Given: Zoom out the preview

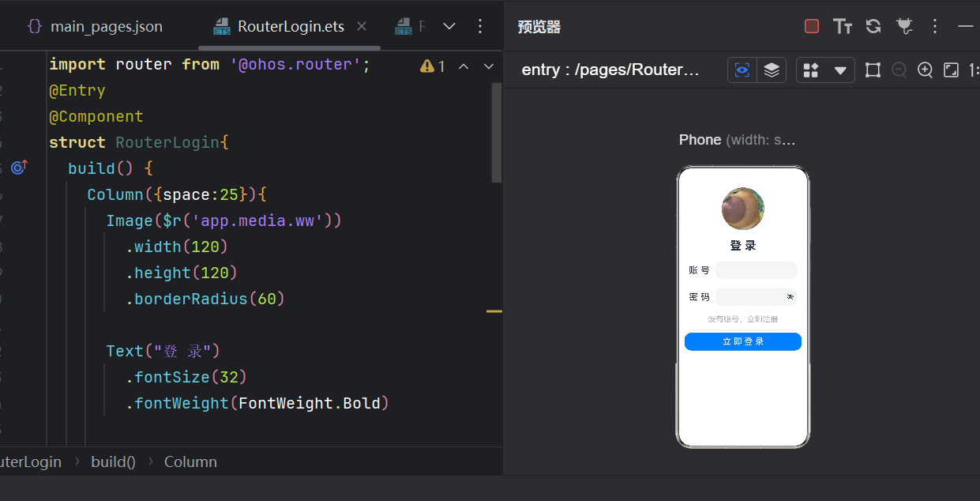Looking at the screenshot, I should coord(899,70).
